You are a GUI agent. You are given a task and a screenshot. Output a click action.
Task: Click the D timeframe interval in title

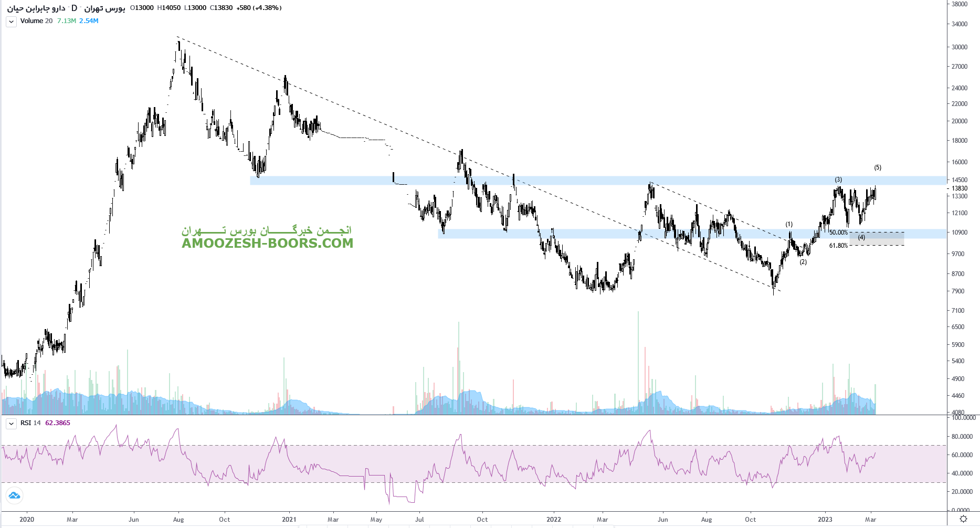(74, 8)
